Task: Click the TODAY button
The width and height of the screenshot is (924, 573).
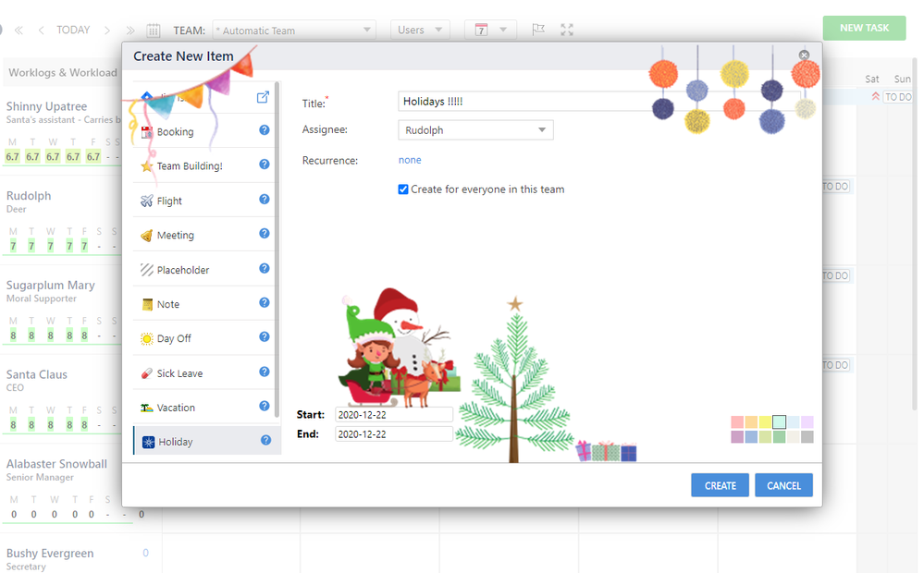Action: coord(73,30)
